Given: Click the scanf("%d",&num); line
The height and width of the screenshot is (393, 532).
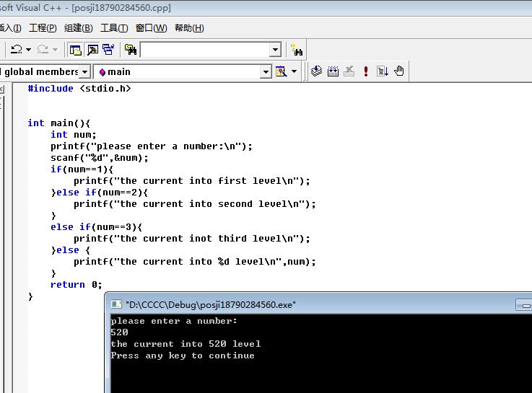Looking at the screenshot, I should click(100, 157).
